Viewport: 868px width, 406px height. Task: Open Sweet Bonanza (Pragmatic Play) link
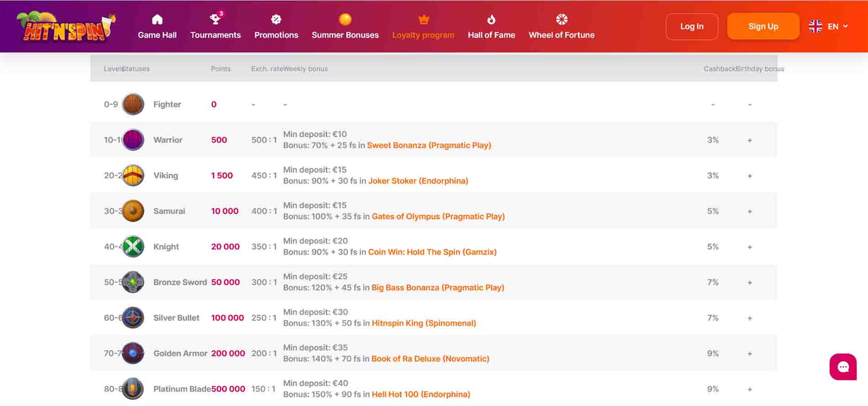[x=429, y=145]
